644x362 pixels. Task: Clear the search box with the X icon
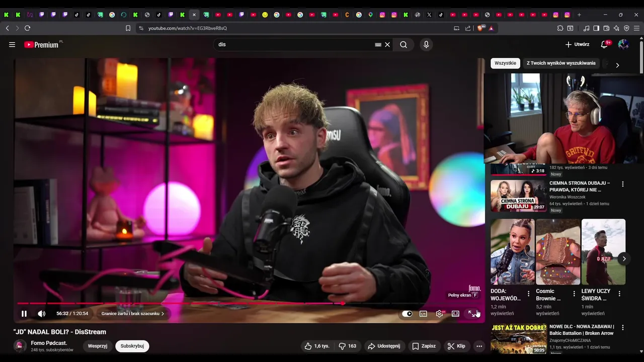pyautogui.click(x=387, y=45)
